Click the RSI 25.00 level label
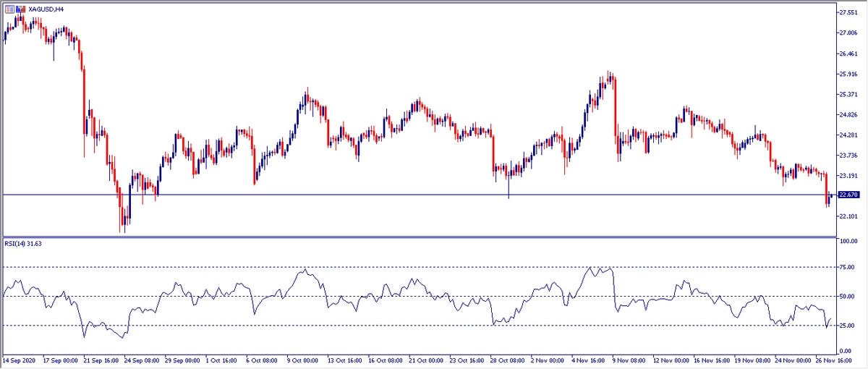Screen dimensions: 868x369 (x=848, y=326)
